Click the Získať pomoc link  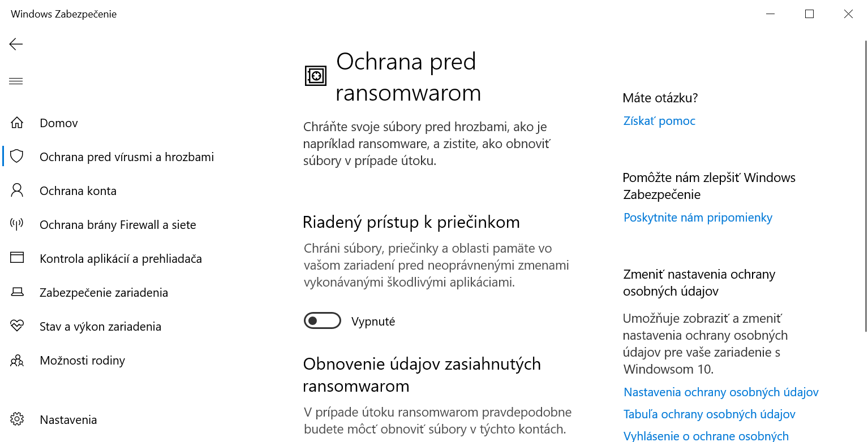659,121
